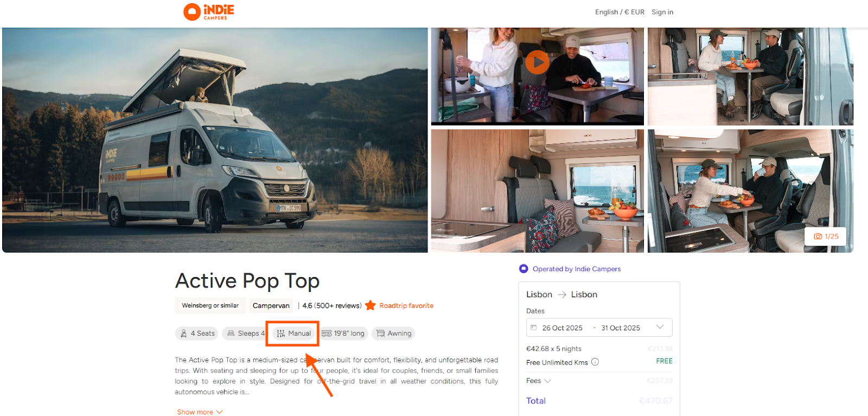Click the 4.6 (500+ reviews) rating
The width and height of the screenshot is (868, 416).
click(331, 306)
